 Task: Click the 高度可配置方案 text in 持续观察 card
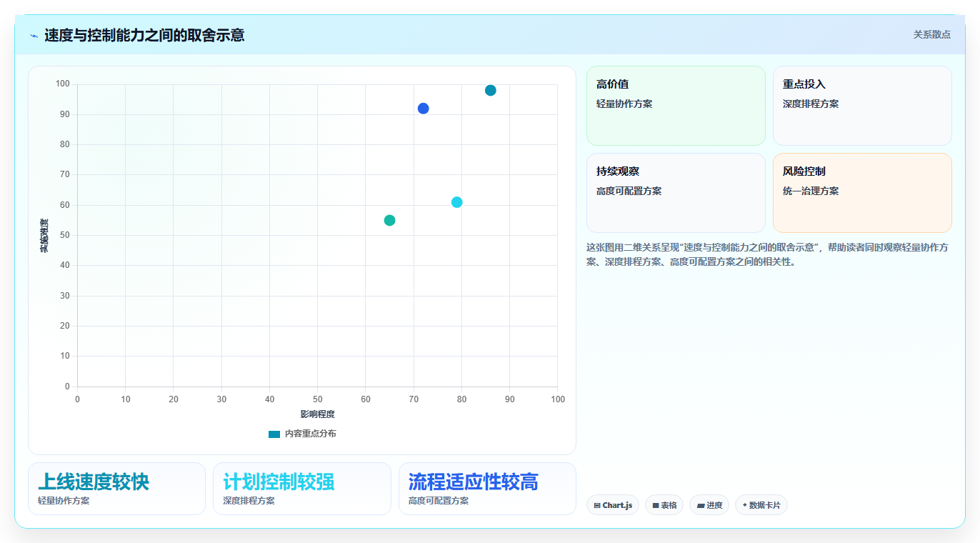pyautogui.click(x=629, y=191)
